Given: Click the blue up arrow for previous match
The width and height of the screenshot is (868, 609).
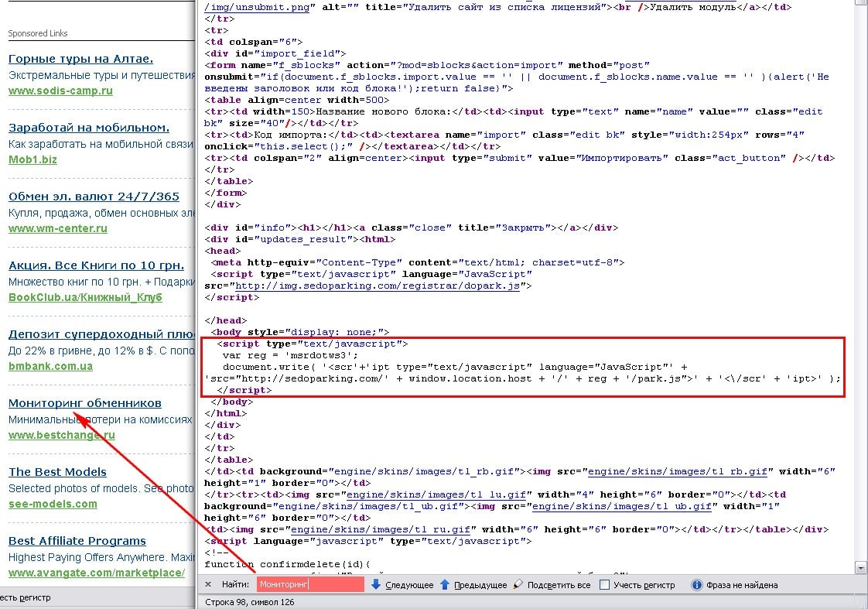Looking at the screenshot, I should pyautogui.click(x=445, y=585).
